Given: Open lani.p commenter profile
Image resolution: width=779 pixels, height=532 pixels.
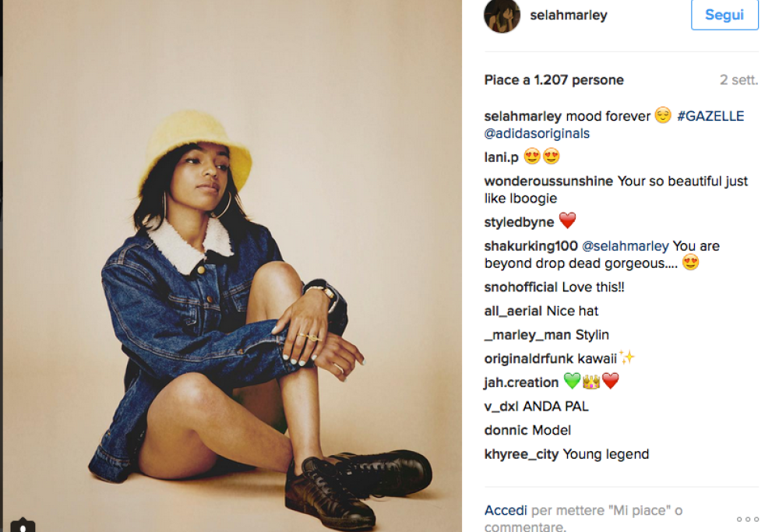Looking at the screenshot, I should click(x=501, y=157).
